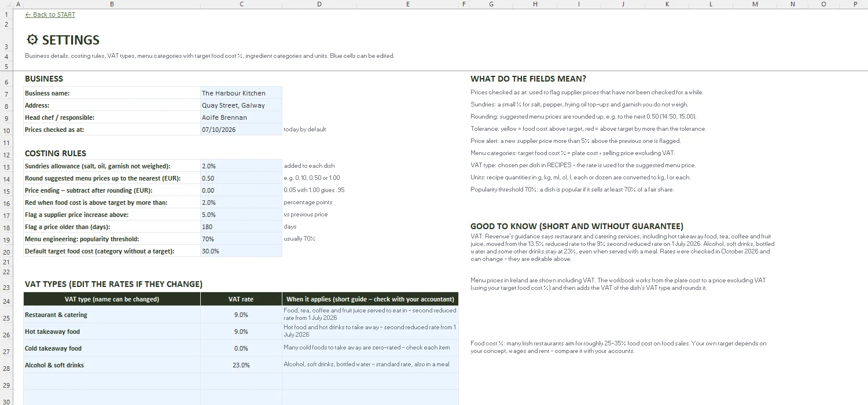Select the address cell Quay Street, Galway
868x405 pixels.
click(x=241, y=105)
